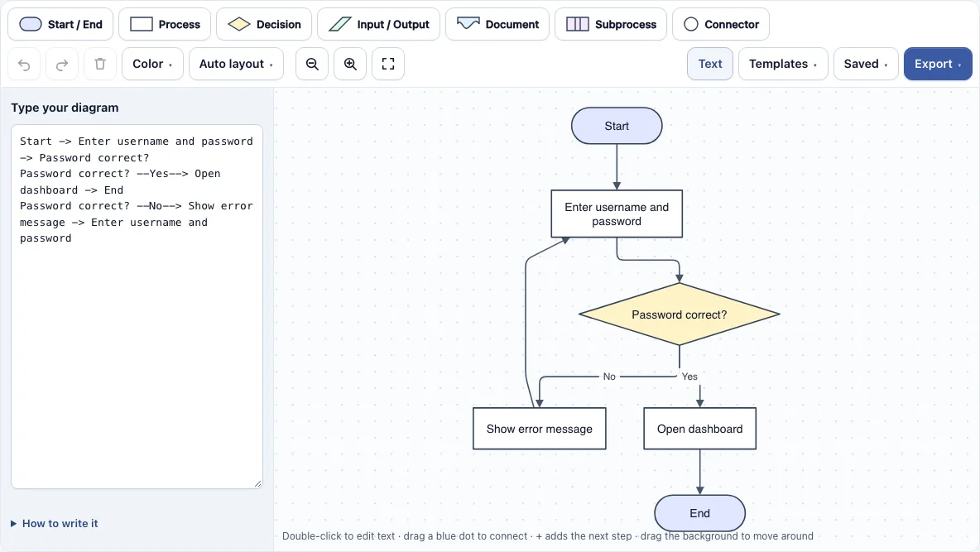Redo the last undone action
This screenshot has width=980, height=552.
coord(62,64)
